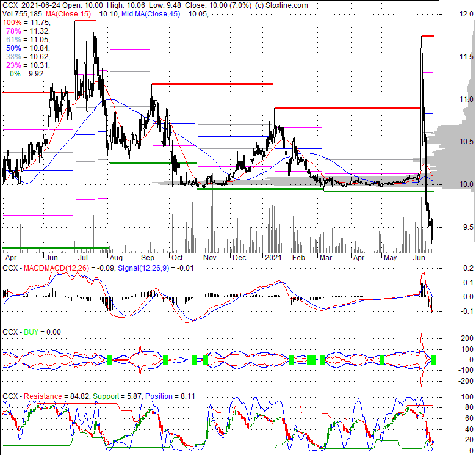This screenshot has height=455, width=476.
Task: Click the '0% = 9.92' Fibonacci label
Action: click(26, 74)
